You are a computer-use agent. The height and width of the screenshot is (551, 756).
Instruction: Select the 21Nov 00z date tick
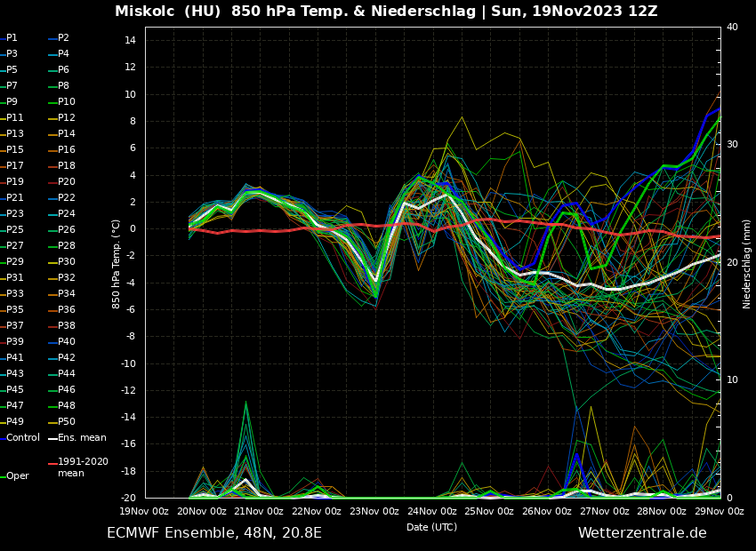[259, 511]
